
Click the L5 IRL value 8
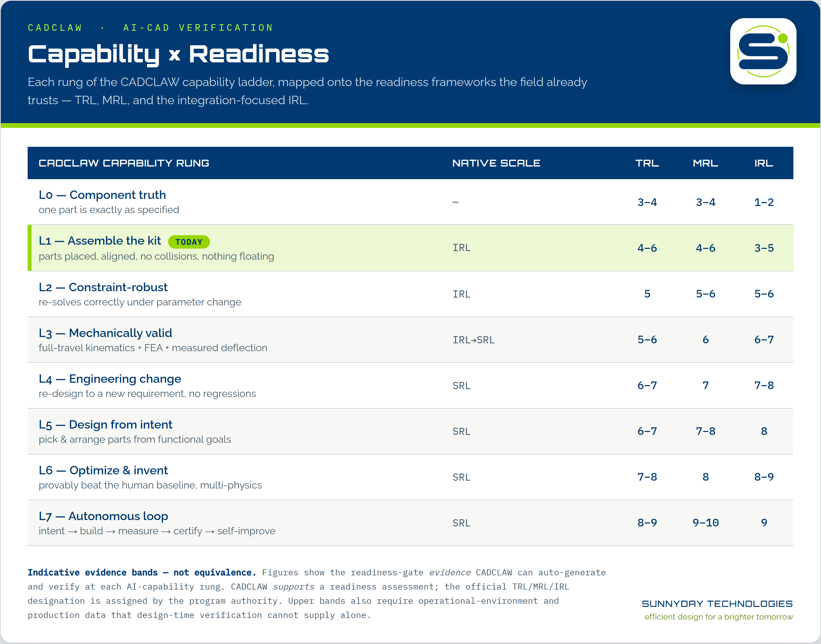tap(764, 431)
